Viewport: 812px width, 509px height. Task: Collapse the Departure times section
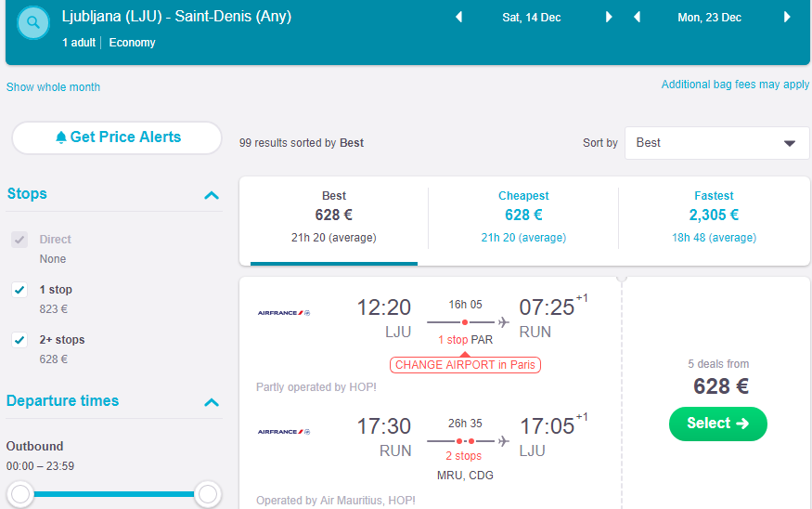(x=212, y=402)
